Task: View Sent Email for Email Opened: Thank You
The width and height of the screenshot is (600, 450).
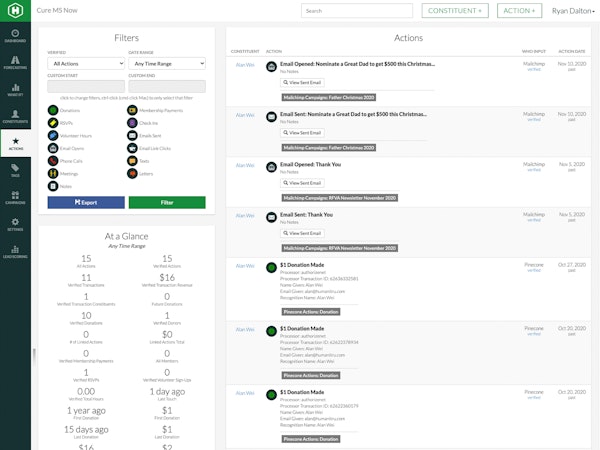Action: (x=302, y=183)
